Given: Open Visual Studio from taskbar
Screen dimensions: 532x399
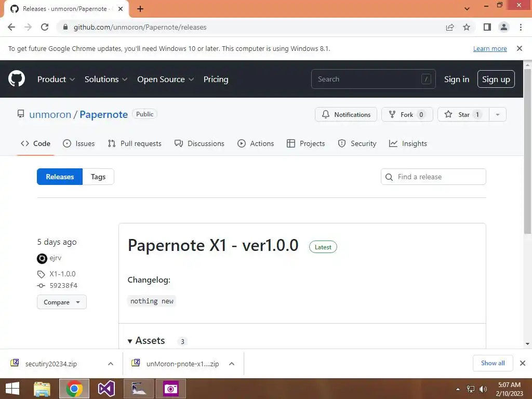Looking at the screenshot, I should tap(106, 389).
